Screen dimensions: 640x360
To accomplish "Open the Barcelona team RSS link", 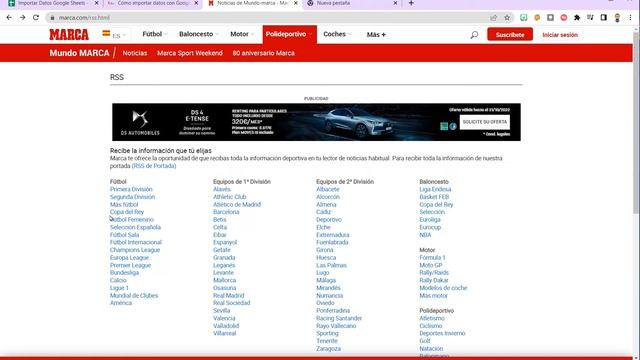I will [226, 212].
